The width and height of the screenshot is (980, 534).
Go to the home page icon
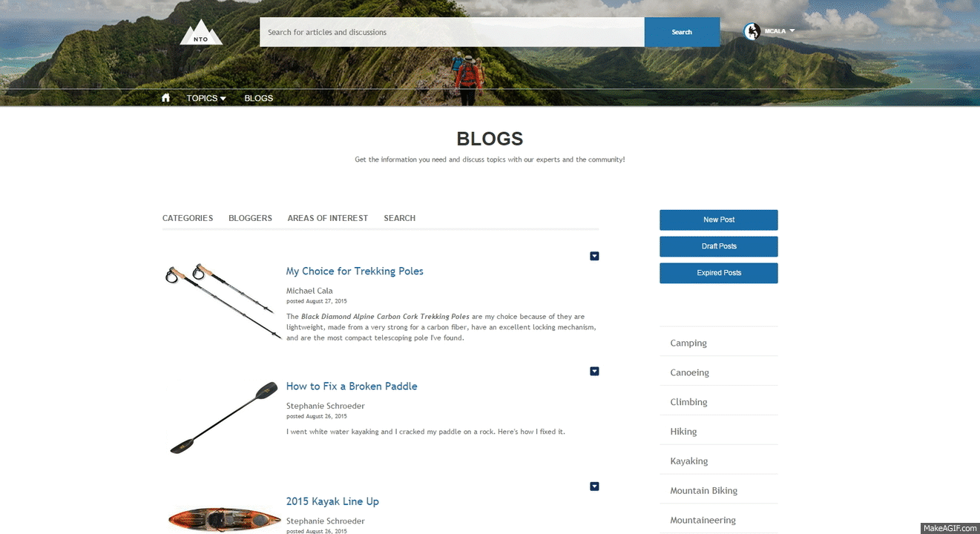(165, 98)
